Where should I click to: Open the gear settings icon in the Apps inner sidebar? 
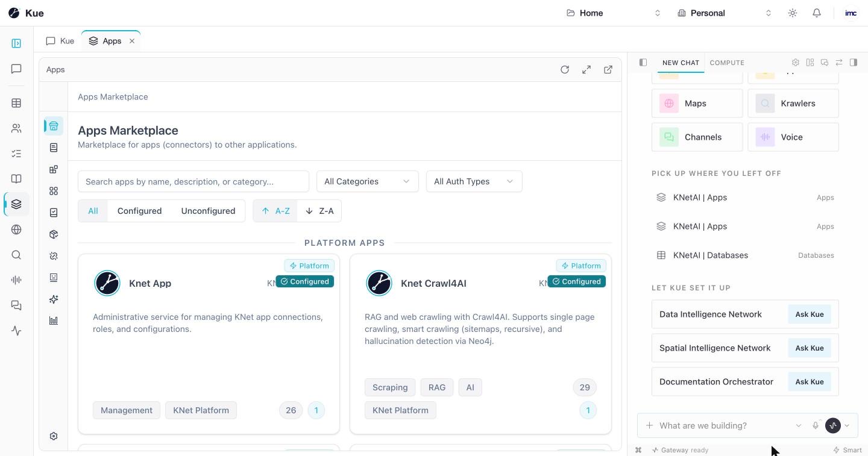click(54, 436)
